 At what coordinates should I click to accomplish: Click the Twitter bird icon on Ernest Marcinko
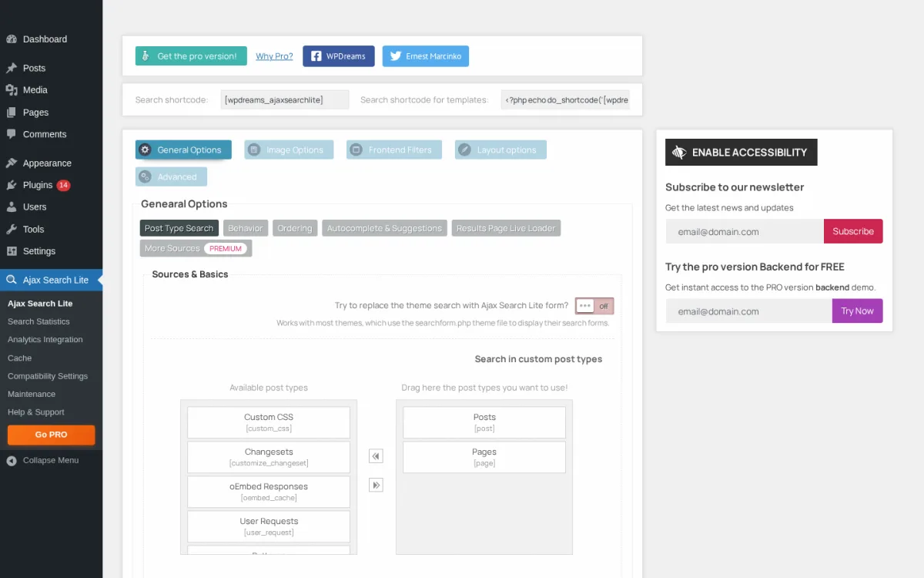coord(396,56)
